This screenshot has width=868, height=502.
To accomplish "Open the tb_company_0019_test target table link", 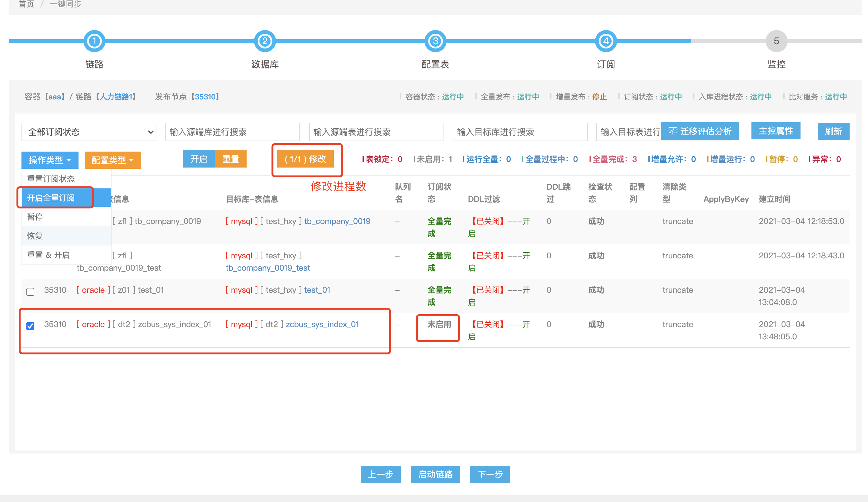I will [x=268, y=268].
